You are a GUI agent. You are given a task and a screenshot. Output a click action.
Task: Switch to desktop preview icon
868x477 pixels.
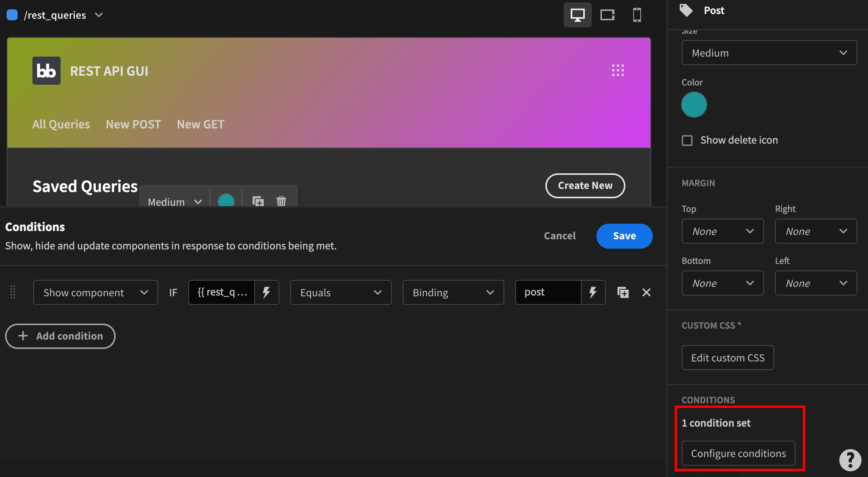coord(577,15)
